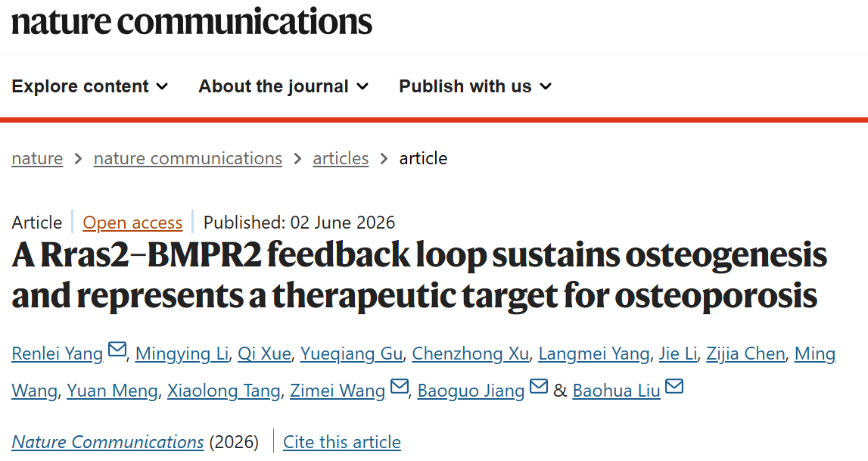View author Xiaolong Tang
Screen dimensions: 868x461
click(224, 391)
